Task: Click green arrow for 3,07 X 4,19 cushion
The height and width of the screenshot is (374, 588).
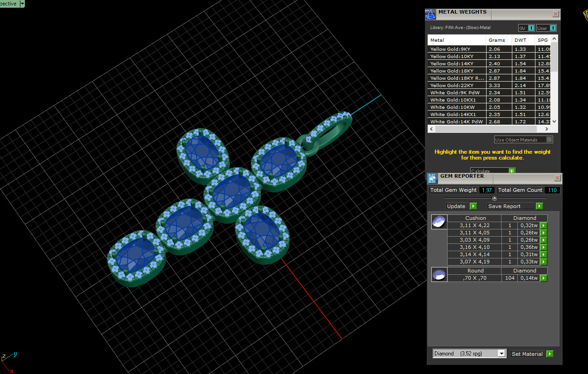Action: (544, 262)
